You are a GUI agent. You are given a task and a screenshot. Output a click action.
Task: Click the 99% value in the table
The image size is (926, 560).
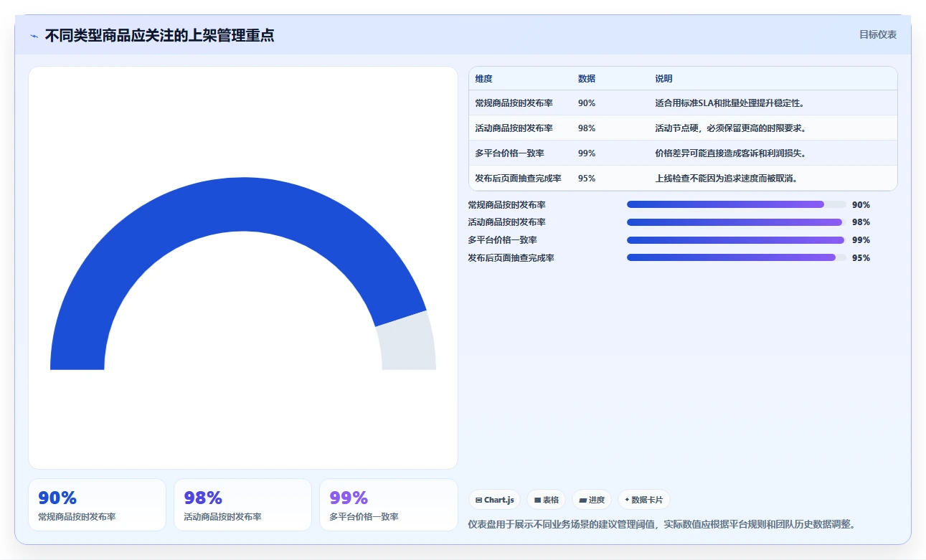[587, 153]
